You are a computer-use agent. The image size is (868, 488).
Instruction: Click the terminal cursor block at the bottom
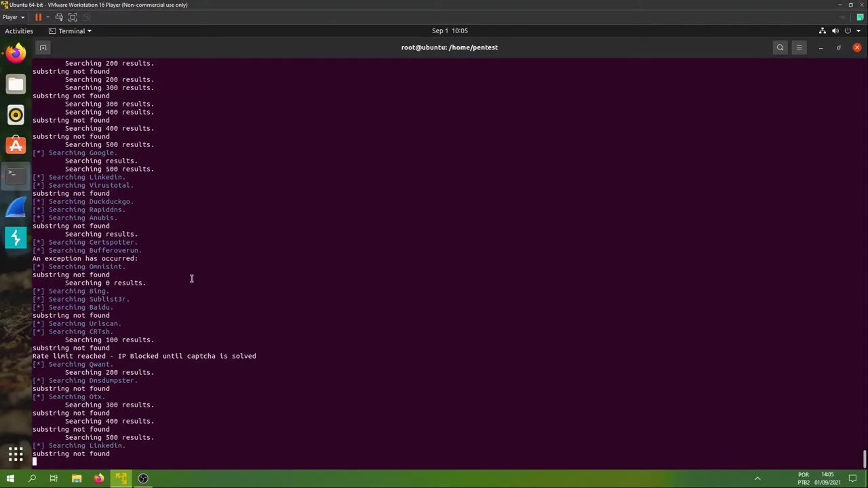pyautogui.click(x=35, y=462)
